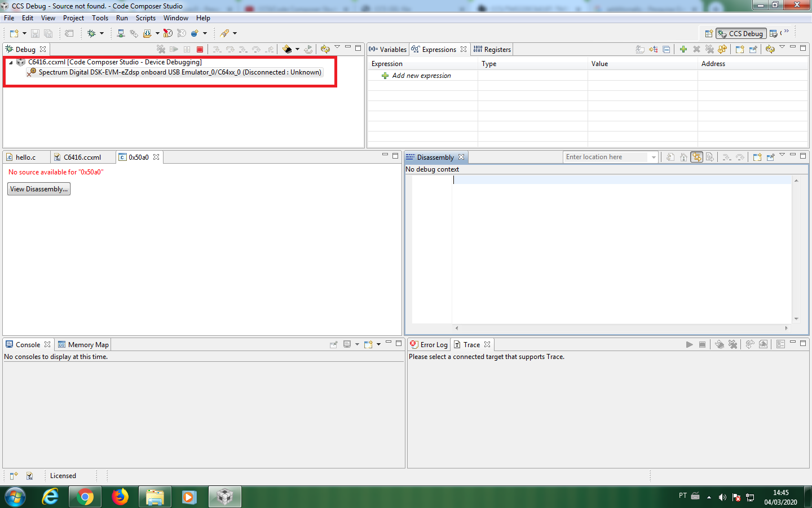Screen dimensions: 812x508
Task: Toggle the refresh arrows button in the Debug view toolbar
Action: click(325, 50)
